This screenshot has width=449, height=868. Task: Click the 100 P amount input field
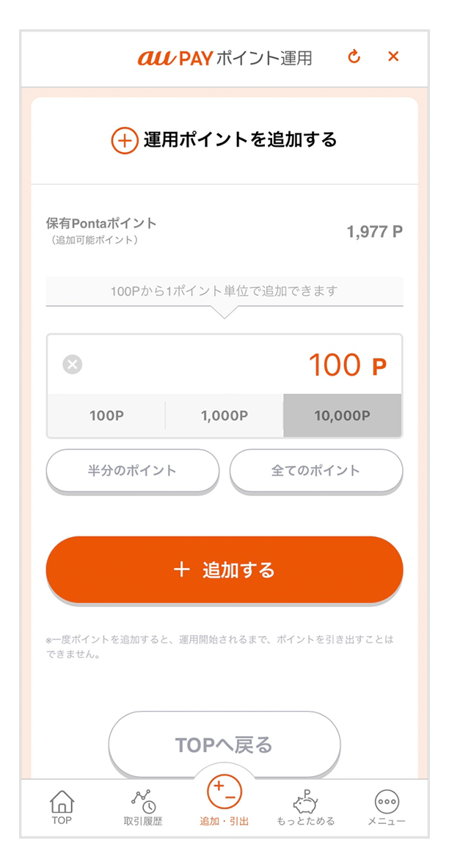pos(235,365)
